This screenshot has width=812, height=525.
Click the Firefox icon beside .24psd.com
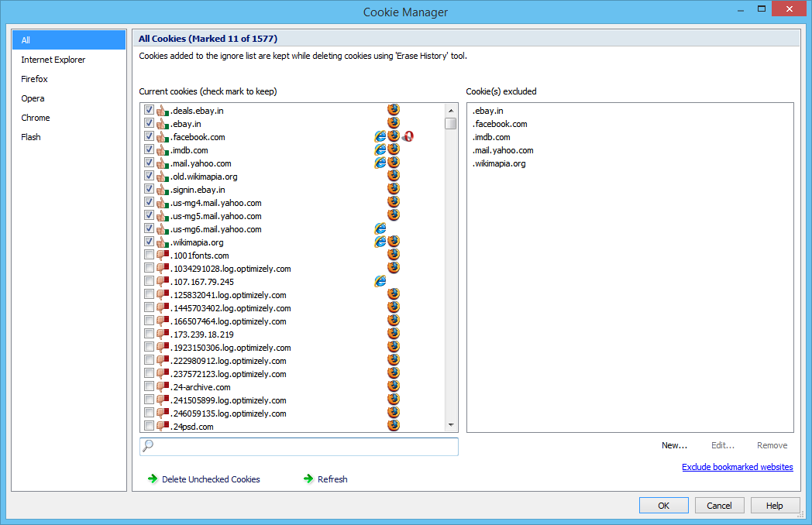(x=393, y=425)
